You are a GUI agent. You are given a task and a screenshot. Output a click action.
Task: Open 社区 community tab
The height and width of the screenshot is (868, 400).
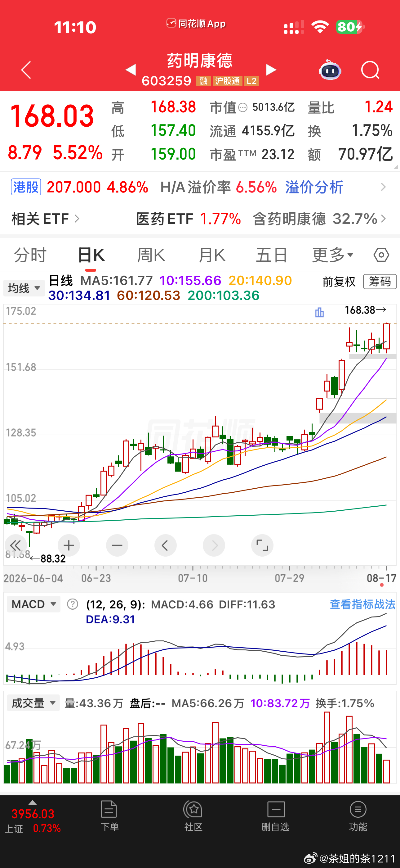coord(193,816)
